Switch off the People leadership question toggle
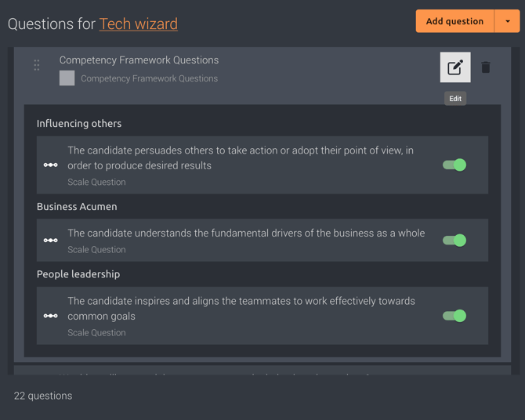The image size is (525, 420). point(454,316)
